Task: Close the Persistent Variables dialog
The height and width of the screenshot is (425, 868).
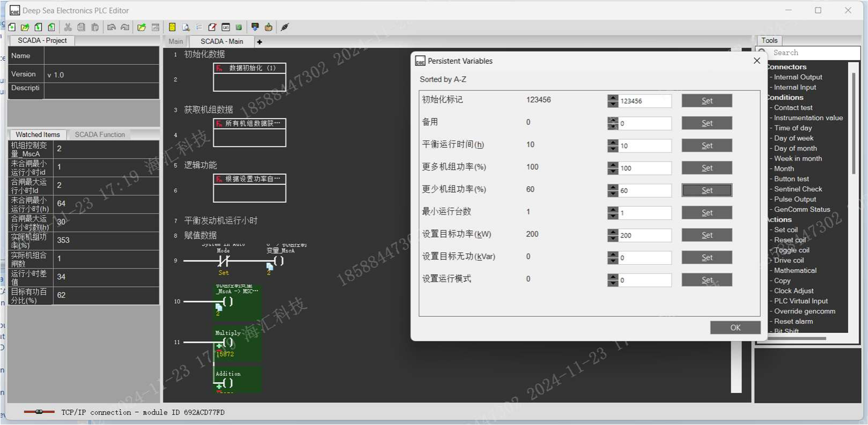Action: click(x=757, y=61)
